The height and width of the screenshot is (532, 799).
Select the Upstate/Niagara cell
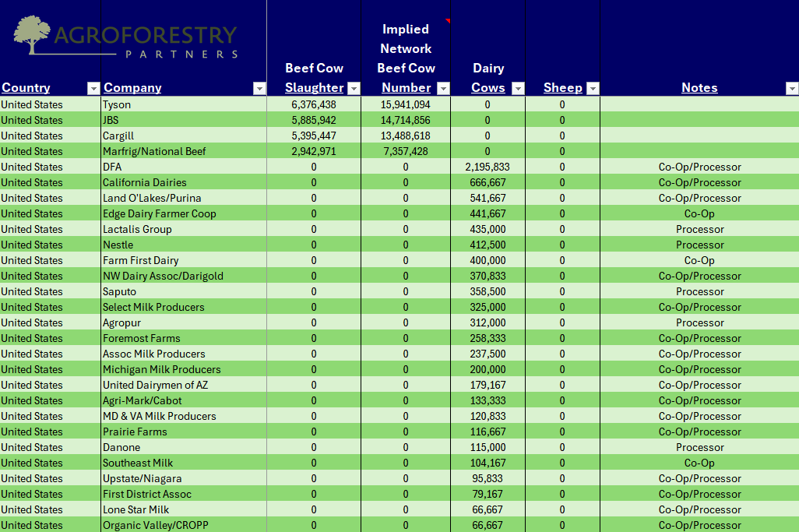tap(184, 478)
